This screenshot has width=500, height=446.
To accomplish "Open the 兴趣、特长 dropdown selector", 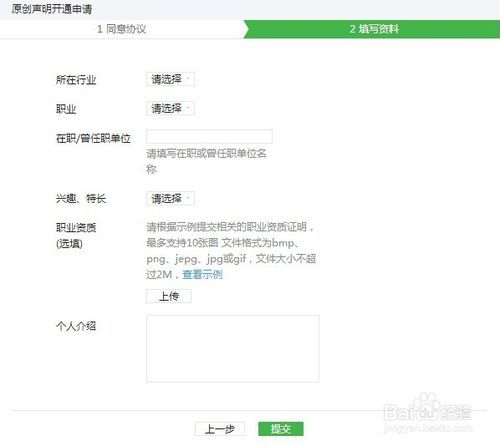I will [x=170, y=199].
